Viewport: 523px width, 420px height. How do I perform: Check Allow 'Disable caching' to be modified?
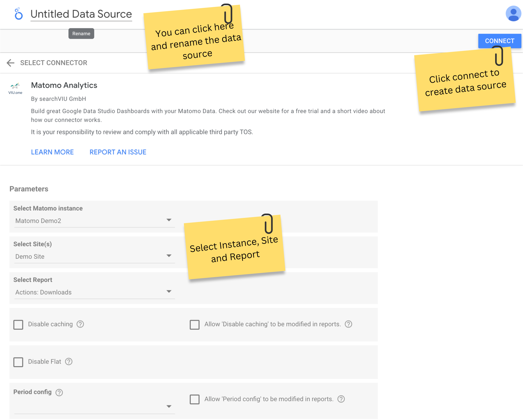click(x=195, y=325)
